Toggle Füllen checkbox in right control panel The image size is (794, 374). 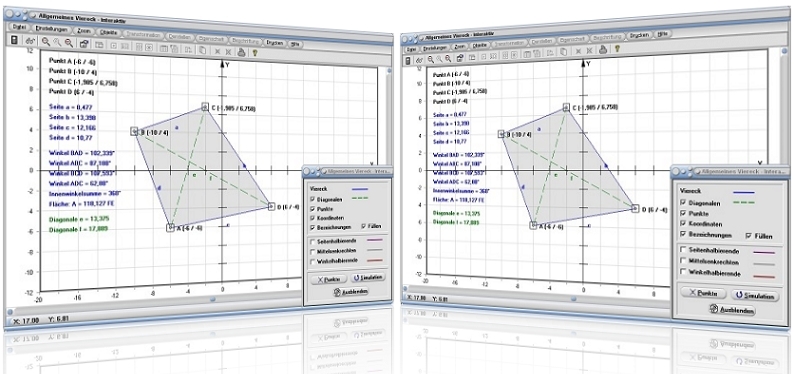749,236
